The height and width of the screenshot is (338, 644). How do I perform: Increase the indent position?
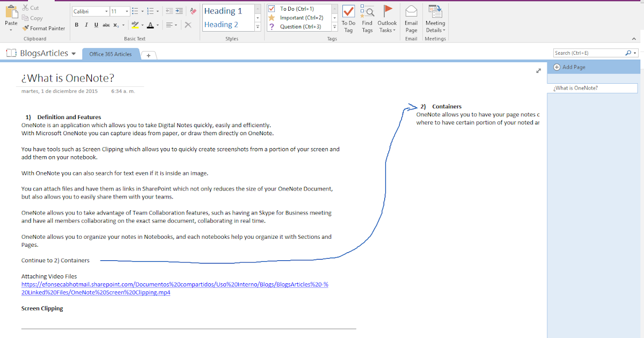click(x=178, y=11)
